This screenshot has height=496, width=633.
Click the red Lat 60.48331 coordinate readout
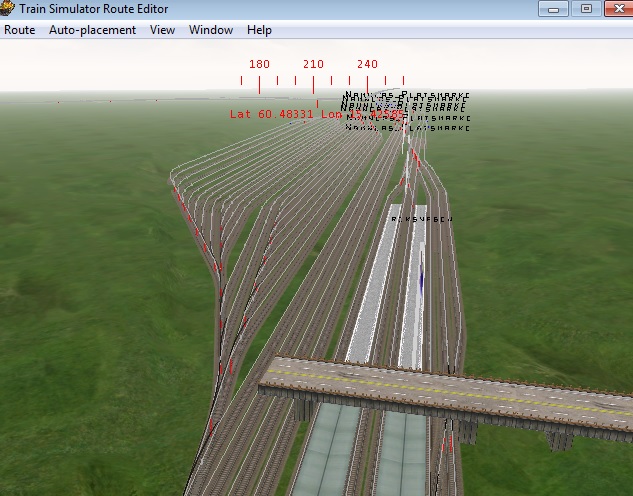271,114
